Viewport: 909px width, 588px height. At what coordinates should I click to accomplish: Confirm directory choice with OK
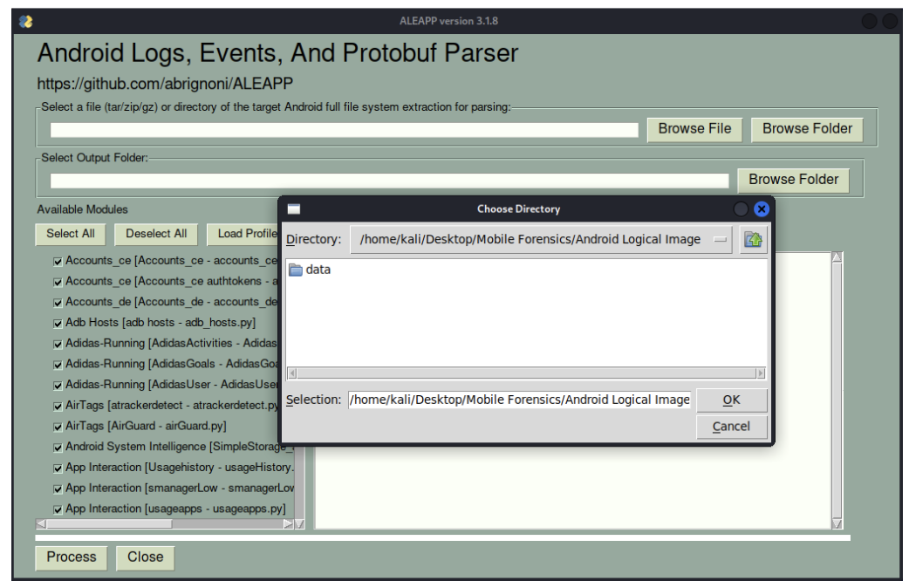click(731, 400)
